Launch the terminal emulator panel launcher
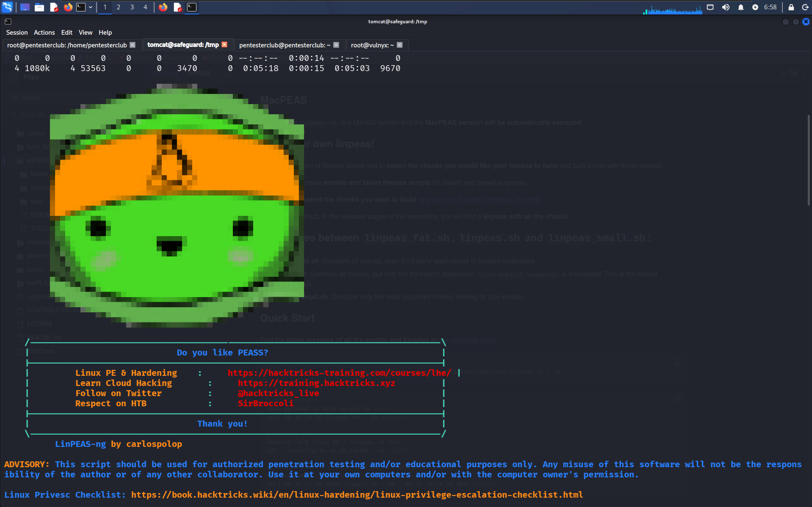The image size is (812, 507). point(81,7)
